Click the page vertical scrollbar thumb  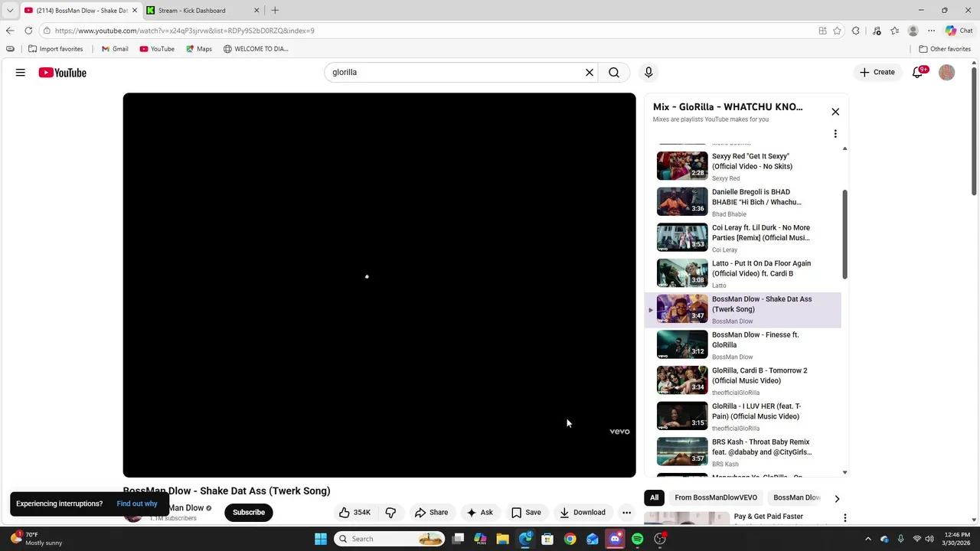(974, 130)
